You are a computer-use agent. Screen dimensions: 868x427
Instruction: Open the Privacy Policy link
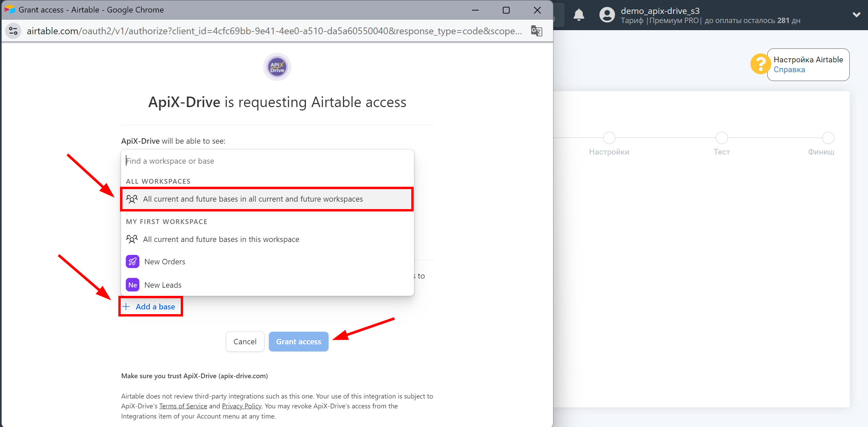pos(241,406)
